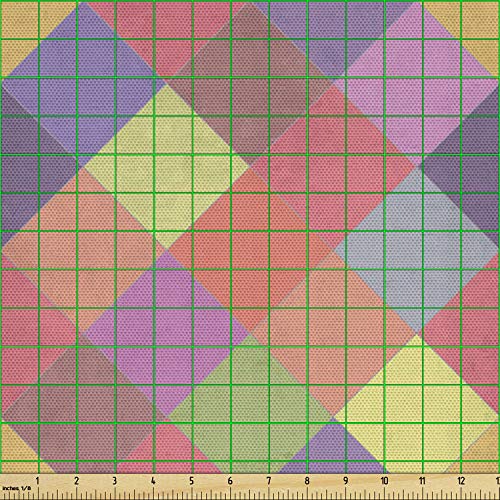Select the purple diamond left of bottom center
Viewport: 500px width, 500px height.
click(x=167, y=333)
